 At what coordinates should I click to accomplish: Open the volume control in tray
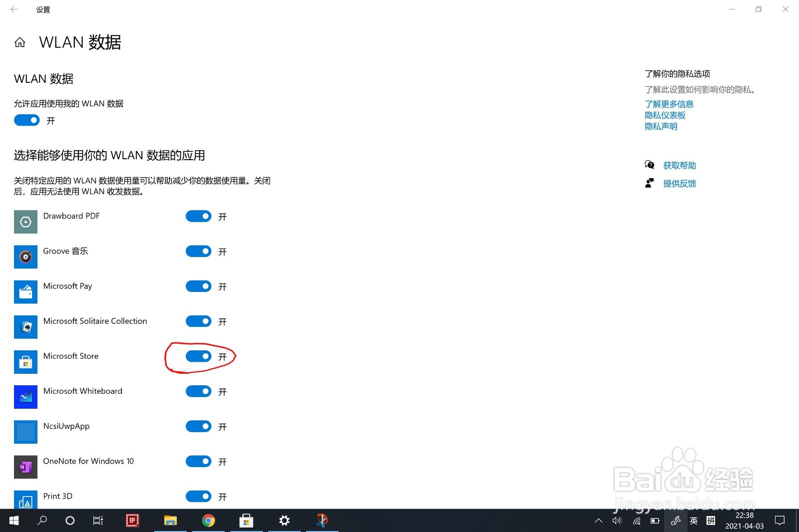point(617,521)
